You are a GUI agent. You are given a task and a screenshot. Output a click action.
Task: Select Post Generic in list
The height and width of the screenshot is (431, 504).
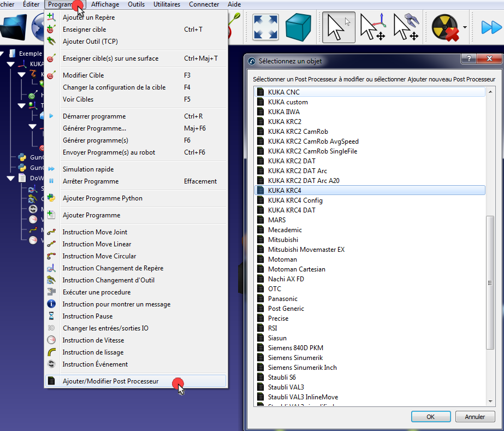[x=370, y=309]
